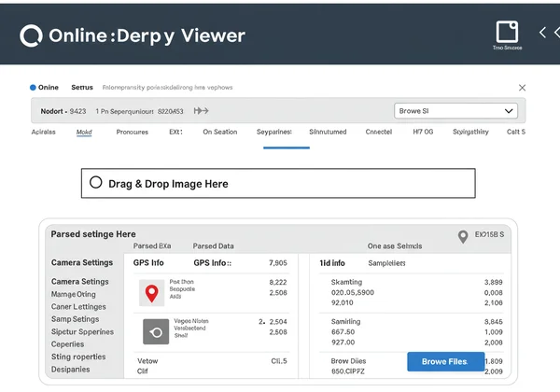The height and width of the screenshot is (392, 560).
Task: Click the gray camera rotate thumbnail
Action: pyautogui.click(x=156, y=331)
